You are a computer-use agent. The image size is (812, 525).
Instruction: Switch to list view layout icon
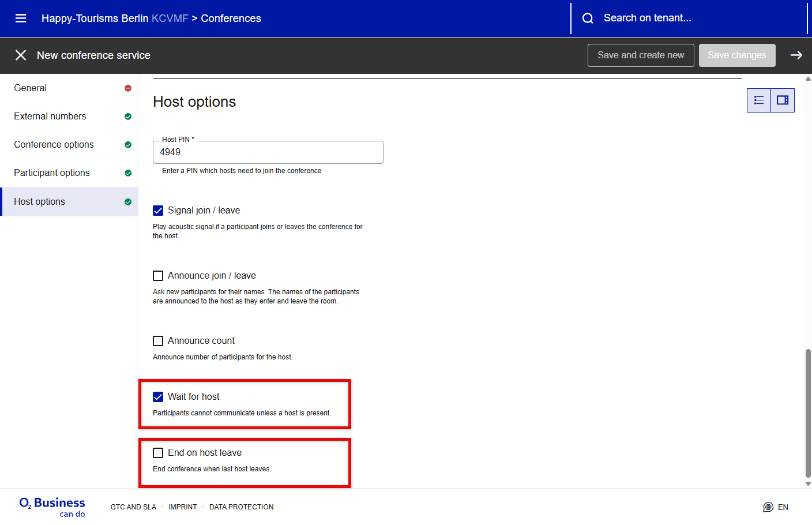click(759, 100)
